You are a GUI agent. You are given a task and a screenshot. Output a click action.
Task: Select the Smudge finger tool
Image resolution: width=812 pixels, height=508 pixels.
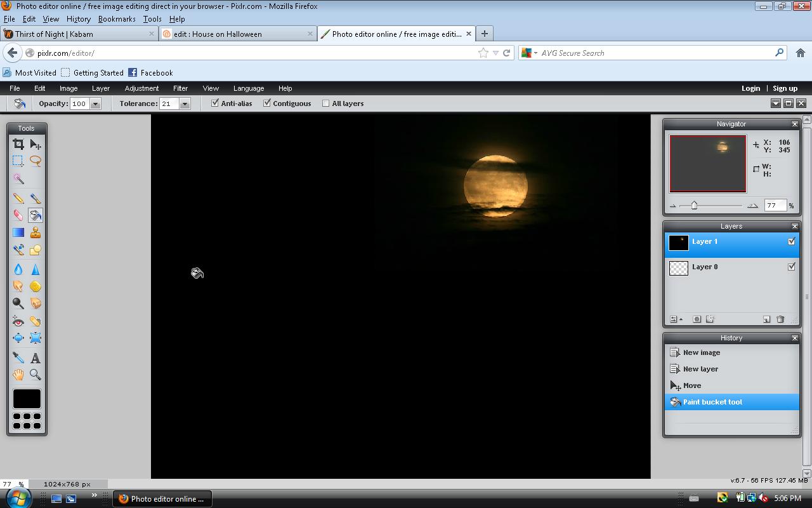18,286
